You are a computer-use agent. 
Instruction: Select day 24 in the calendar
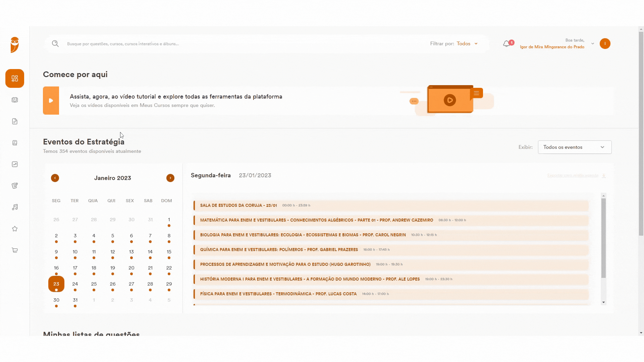pyautogui.click(x=75, y=284)
